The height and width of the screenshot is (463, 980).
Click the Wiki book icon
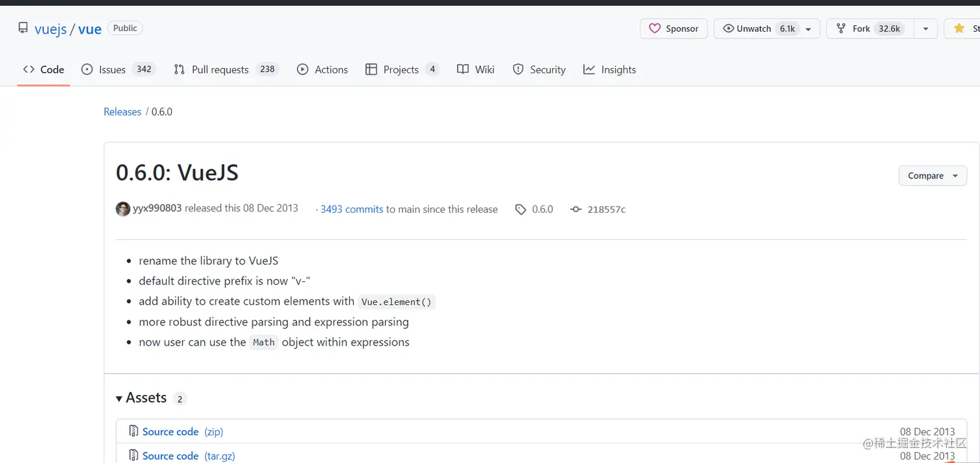click(463, 69)
